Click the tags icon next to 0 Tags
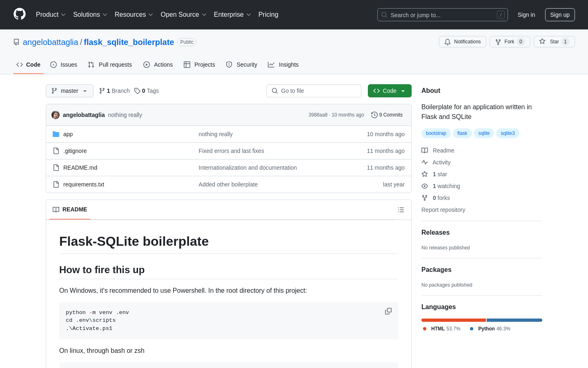This screenshot has height=368, width=588. (x=137, y=91)
